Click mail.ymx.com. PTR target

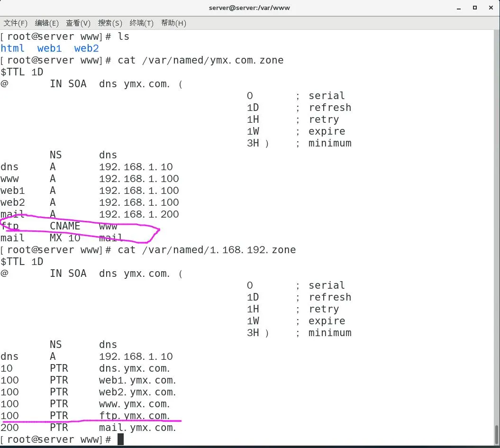[137, 428]
